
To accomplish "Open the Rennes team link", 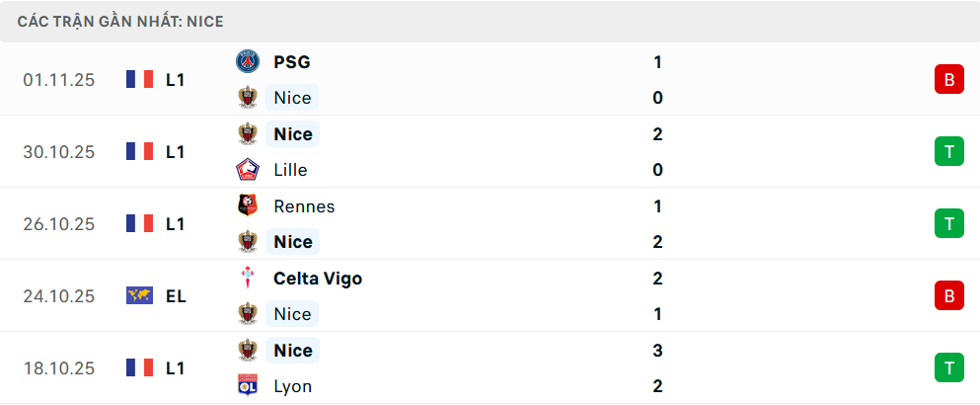I will [304, 206].
